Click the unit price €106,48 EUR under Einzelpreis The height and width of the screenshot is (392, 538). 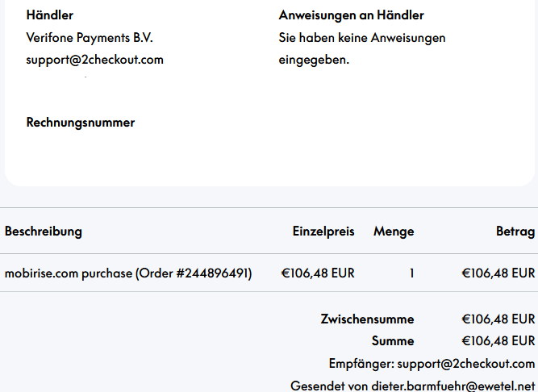click(x=317, y=273)
